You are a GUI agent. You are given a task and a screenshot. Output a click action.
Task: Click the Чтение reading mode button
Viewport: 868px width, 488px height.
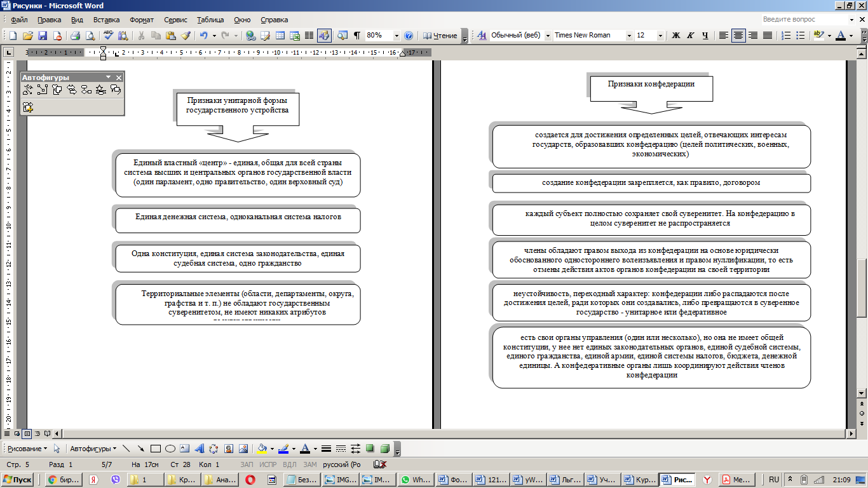point(440,36)
